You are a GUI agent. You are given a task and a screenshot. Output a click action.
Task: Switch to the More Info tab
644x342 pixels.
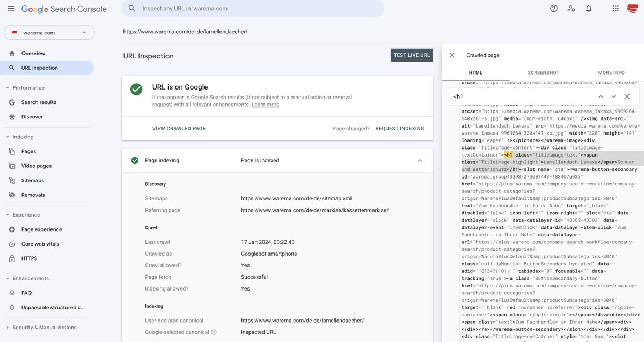point(611,72)
